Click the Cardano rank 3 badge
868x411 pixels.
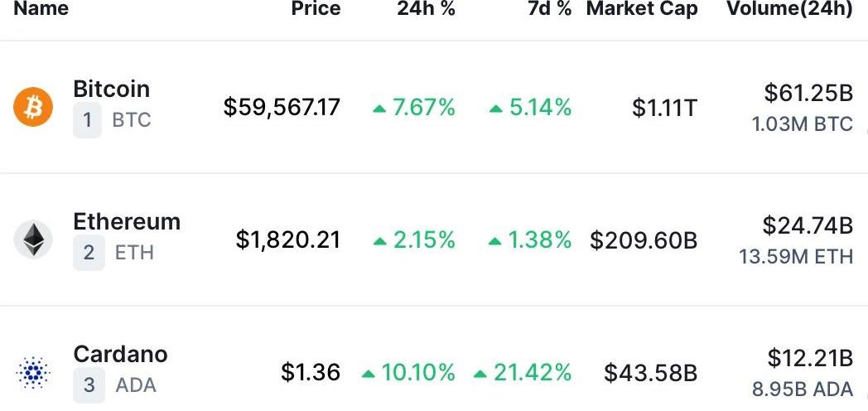pos(89,386)
